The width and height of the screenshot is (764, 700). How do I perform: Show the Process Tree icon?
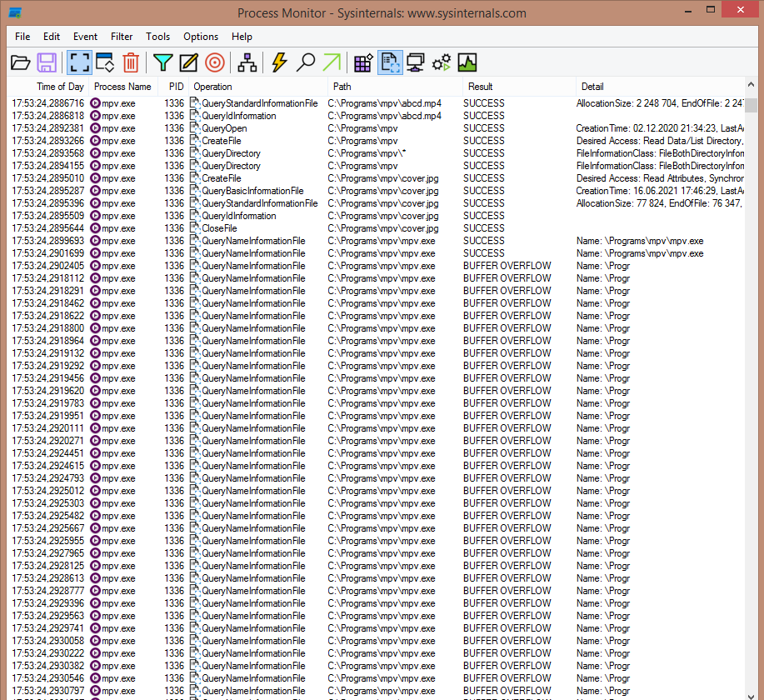coord(247,62)
